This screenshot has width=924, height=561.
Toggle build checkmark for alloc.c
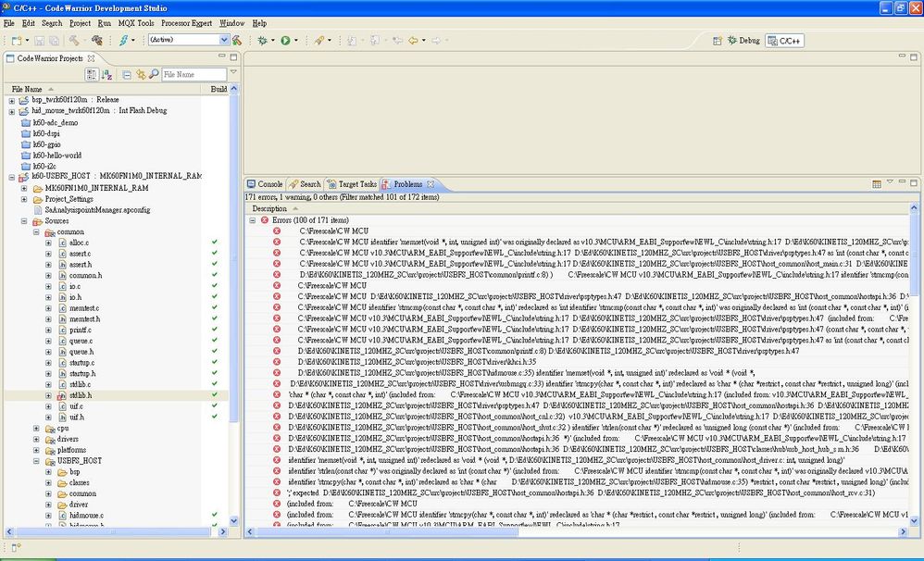pos(215,243)
